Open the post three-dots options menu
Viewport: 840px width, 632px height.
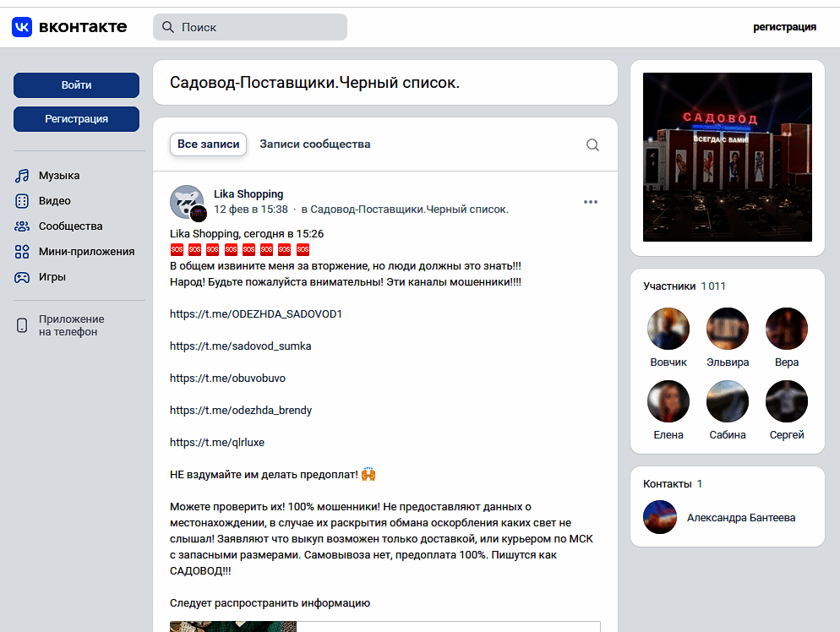click(591, 202)
